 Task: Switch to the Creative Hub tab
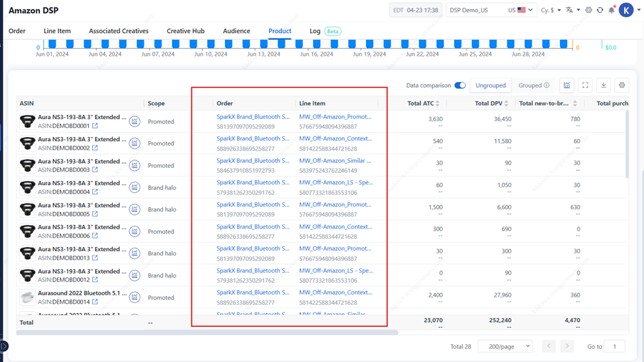point(186,31)
